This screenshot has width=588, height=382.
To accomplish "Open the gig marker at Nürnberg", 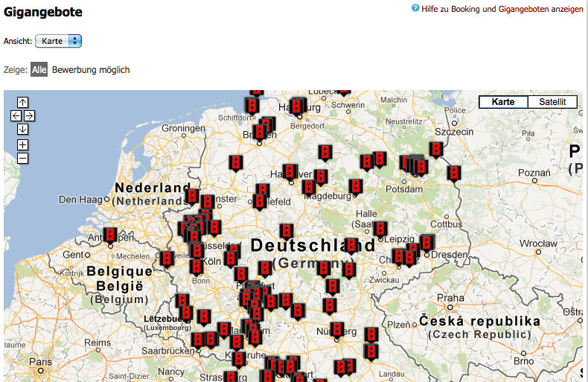I will pos(336,331).
